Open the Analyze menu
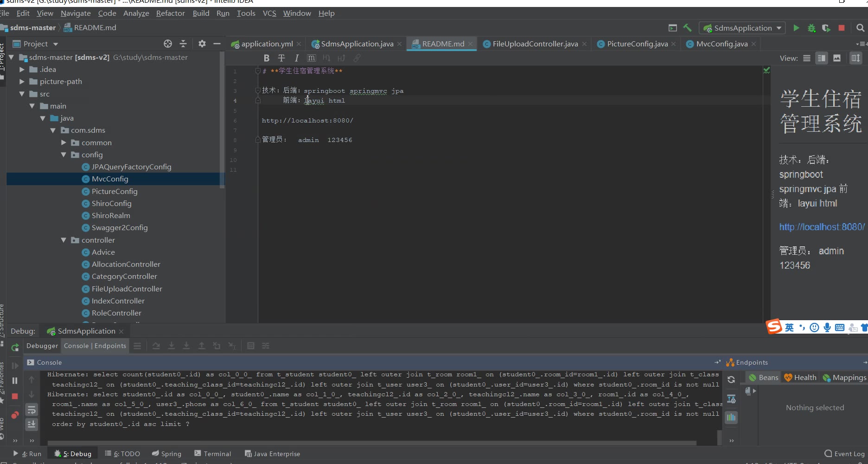The height and width of the screenshot is (464, 868). tap(136, 13)
